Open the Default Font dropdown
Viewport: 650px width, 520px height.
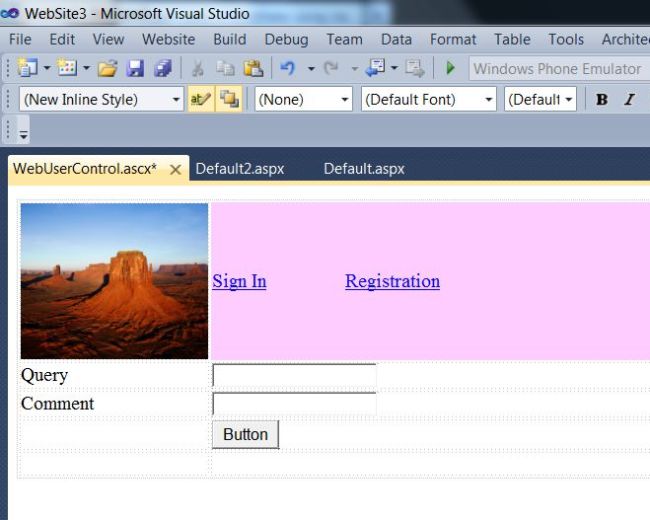pyautogui.click(x=429, y=99)
